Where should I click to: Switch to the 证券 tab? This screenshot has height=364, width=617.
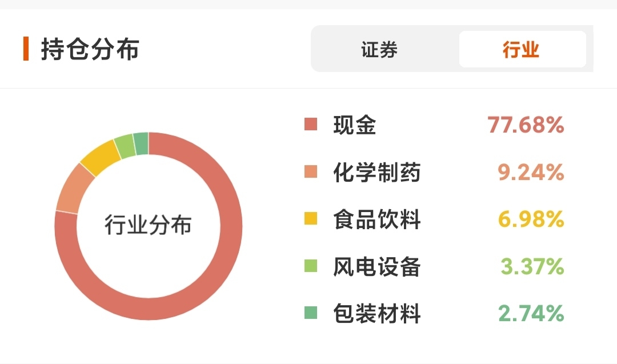[x=379, y=50]
